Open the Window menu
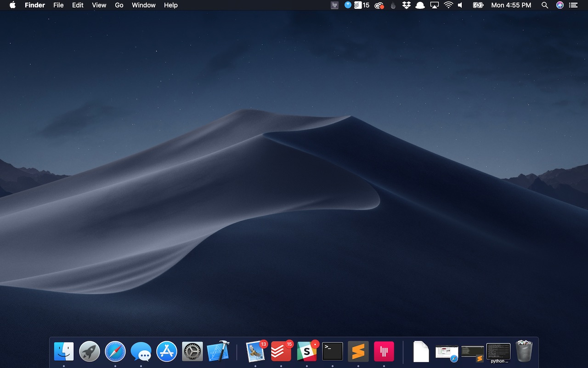The width and height of the screenshot is (588, 368). pos(143,5)
